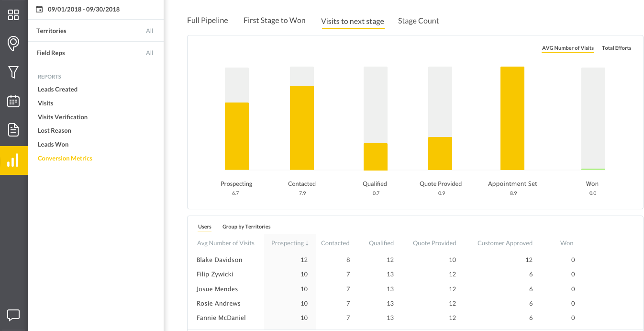Open the Visits Verification report

click(63, 117)
